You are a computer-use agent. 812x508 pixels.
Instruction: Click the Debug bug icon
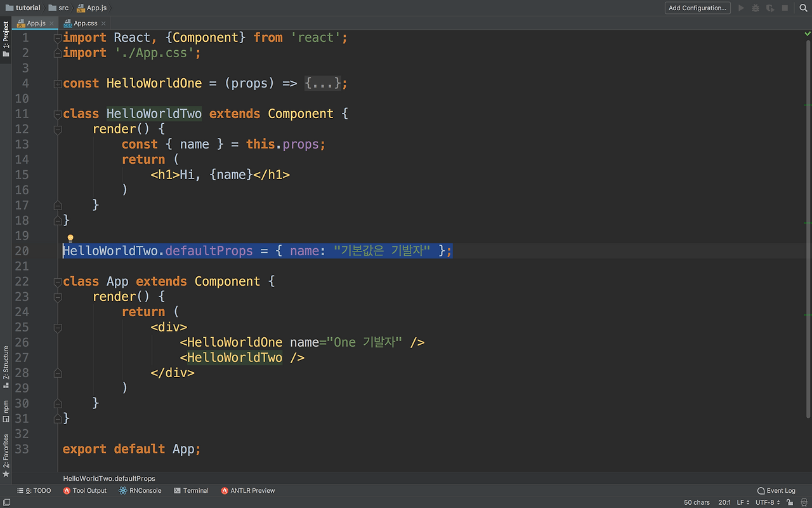tap(756, 8)
